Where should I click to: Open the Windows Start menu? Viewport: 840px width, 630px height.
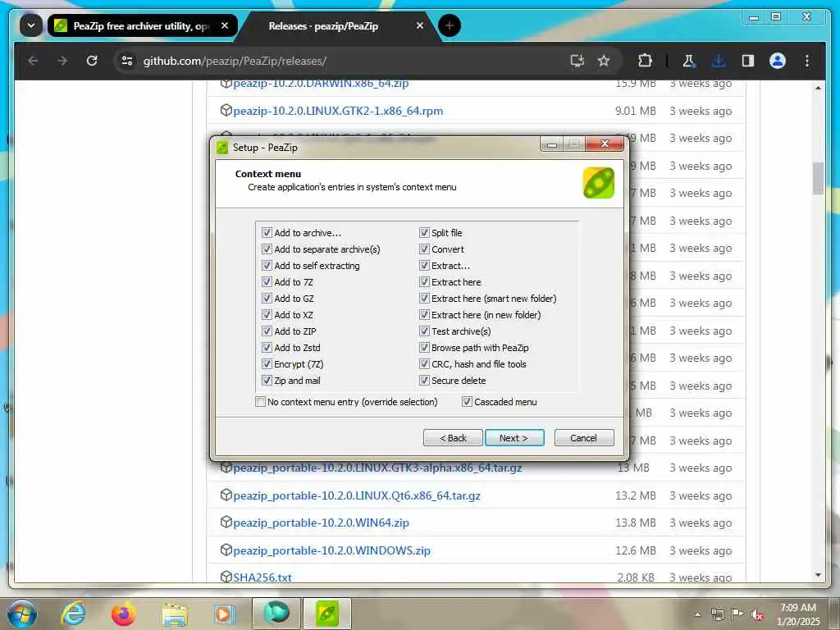click(22, 614)
